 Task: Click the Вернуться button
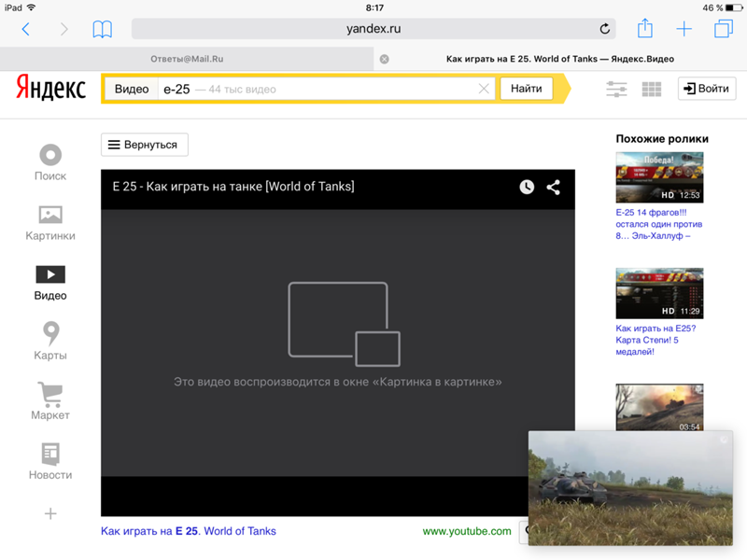(x=145, y=145)
